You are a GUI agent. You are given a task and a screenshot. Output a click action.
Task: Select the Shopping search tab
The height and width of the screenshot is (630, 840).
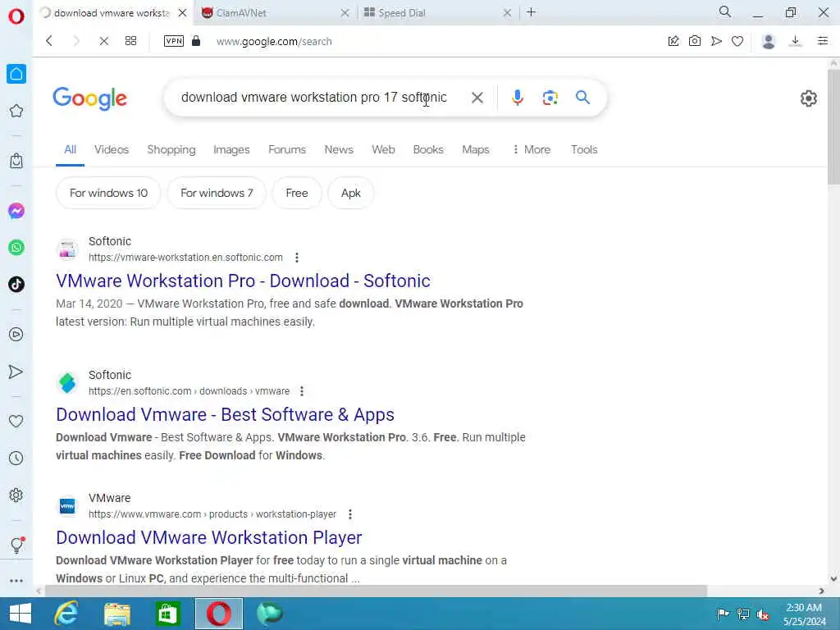coord(171,149)
